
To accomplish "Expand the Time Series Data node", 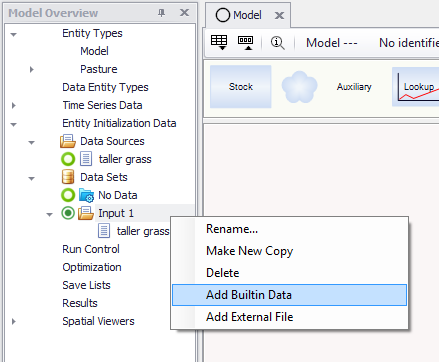I will [14, 105].
